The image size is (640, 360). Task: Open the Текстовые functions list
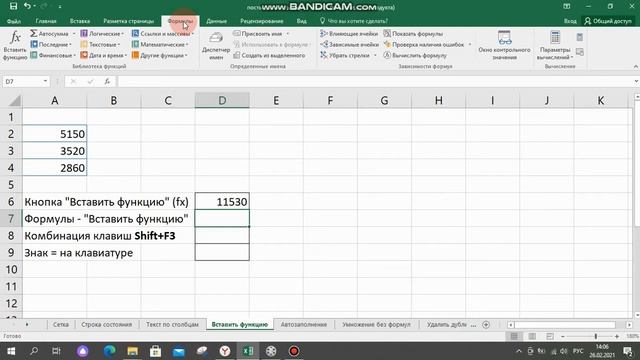point(100,44)
